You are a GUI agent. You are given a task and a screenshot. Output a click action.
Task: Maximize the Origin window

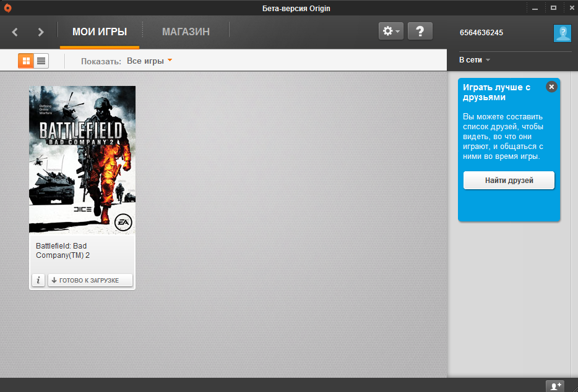pyautogui.click(x=553, y=8)
